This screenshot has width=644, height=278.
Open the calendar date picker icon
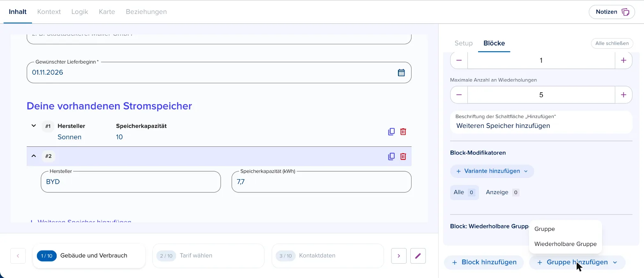point(401,73)
